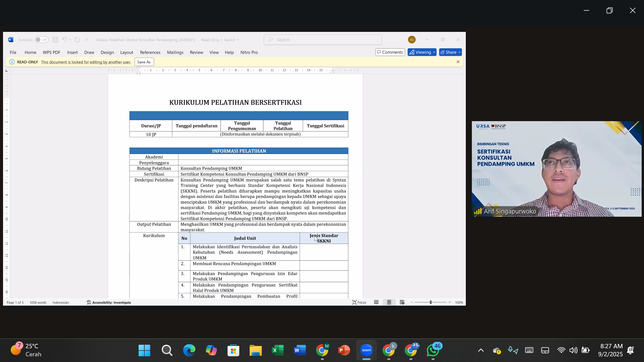Open the Comments pane button
The width and height of the screenshot is (644, 362).
point(390,52)
